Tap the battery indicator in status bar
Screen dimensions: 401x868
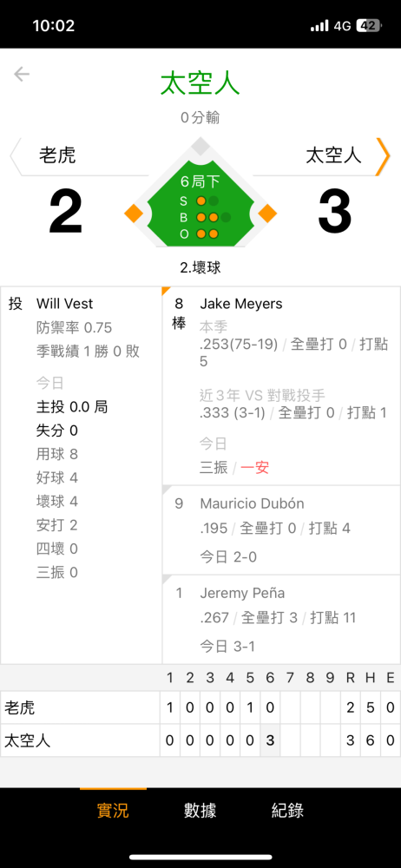368,25
